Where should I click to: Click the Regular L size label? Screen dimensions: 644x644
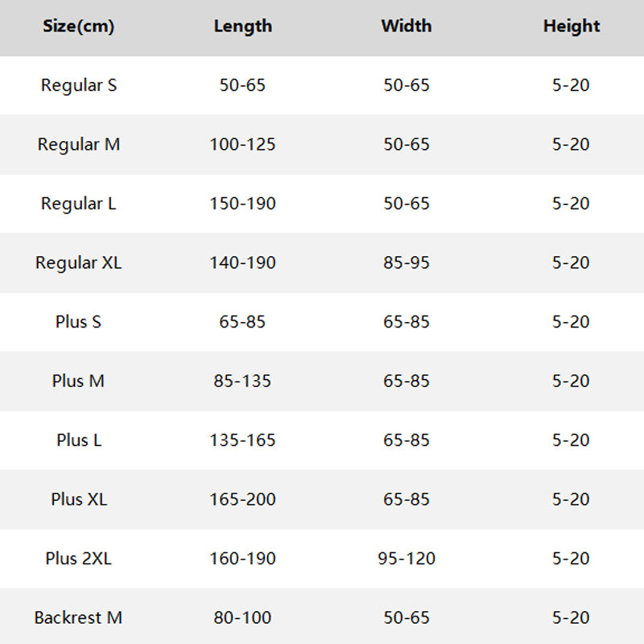(78, 204)
